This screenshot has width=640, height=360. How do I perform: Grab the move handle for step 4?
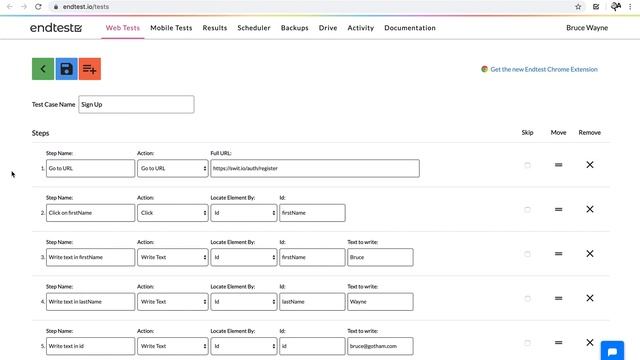point(558,298)
